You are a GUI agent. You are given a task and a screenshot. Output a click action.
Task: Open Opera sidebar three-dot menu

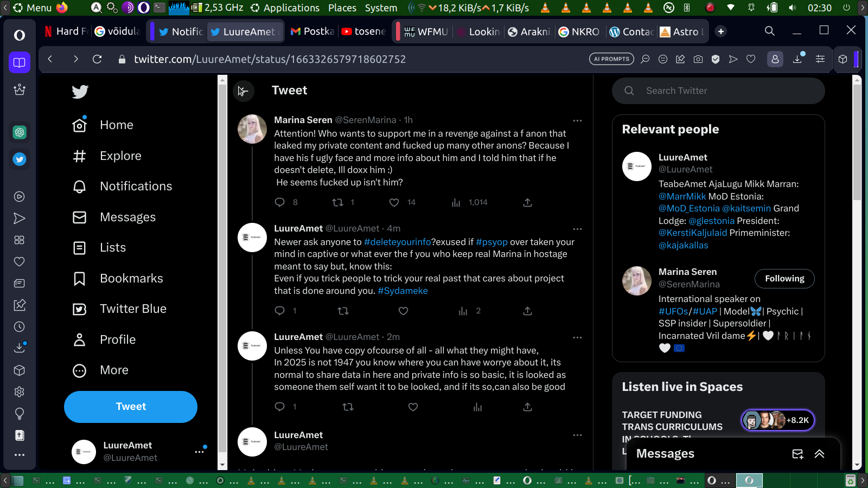(20, 455)
